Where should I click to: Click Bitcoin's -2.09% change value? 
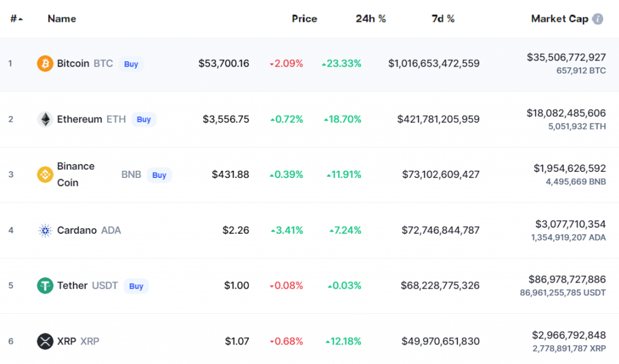point(287,64)
